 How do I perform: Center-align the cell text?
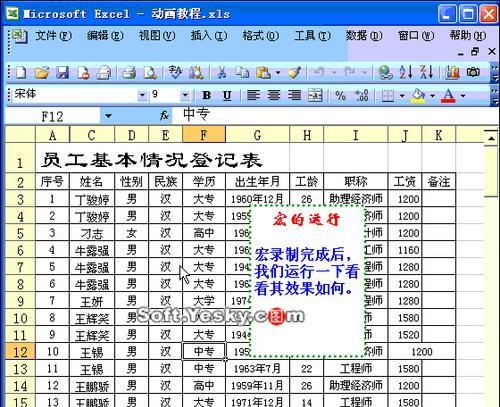point(274,96)
